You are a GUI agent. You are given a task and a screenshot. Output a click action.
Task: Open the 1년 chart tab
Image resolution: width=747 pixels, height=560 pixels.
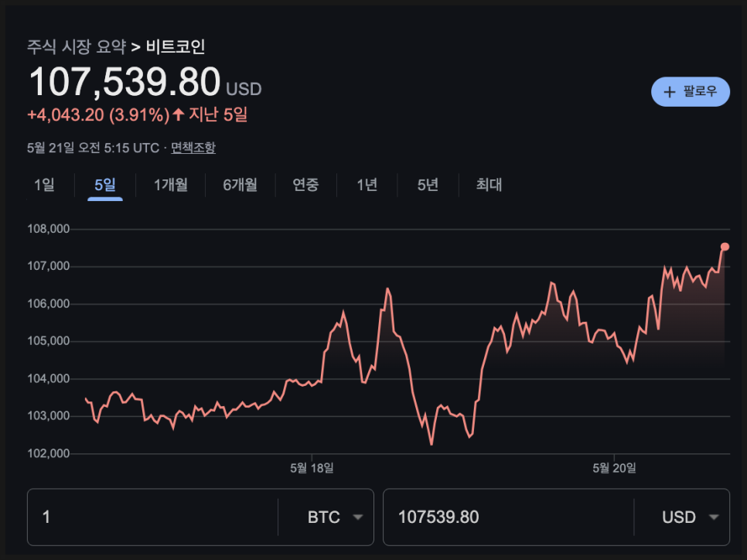point(367,185)
